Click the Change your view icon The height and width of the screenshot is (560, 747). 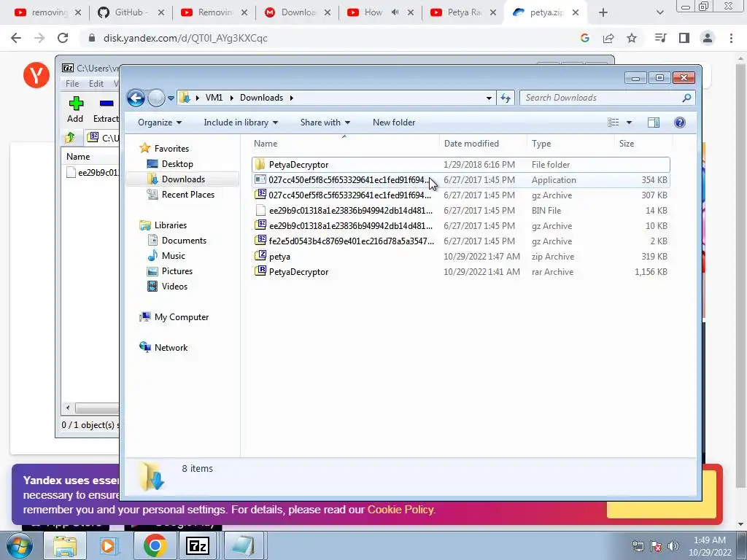tap(613, 122)
